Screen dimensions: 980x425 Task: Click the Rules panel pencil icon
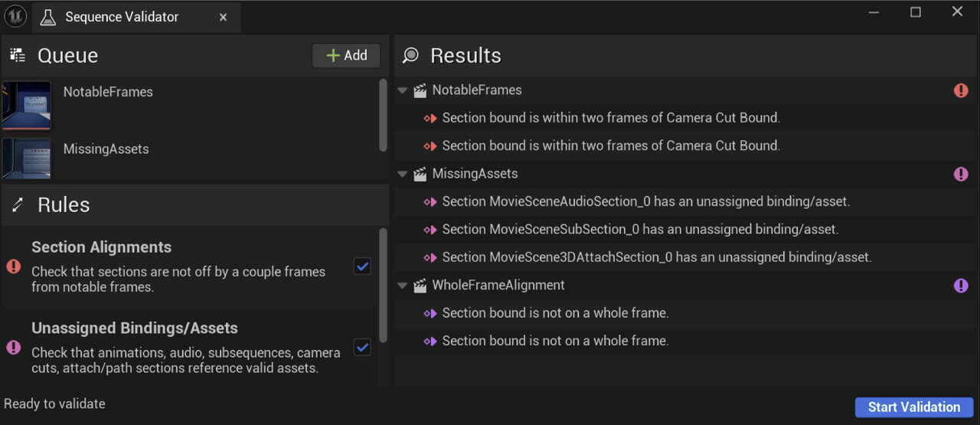pyautogui.click(x=18, y=204)
